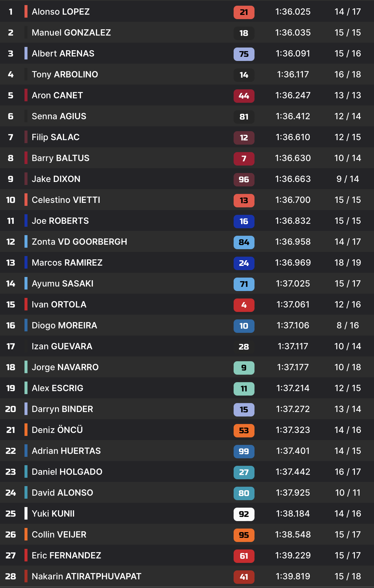Click Joe Roberts's blue 16 badge
This screenshot has height=588, width=374.
(x=244, y=221)
